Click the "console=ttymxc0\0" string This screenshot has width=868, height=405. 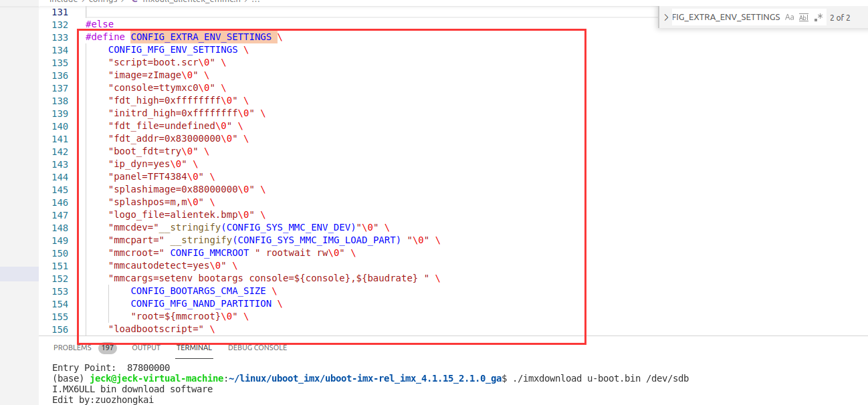162,88
